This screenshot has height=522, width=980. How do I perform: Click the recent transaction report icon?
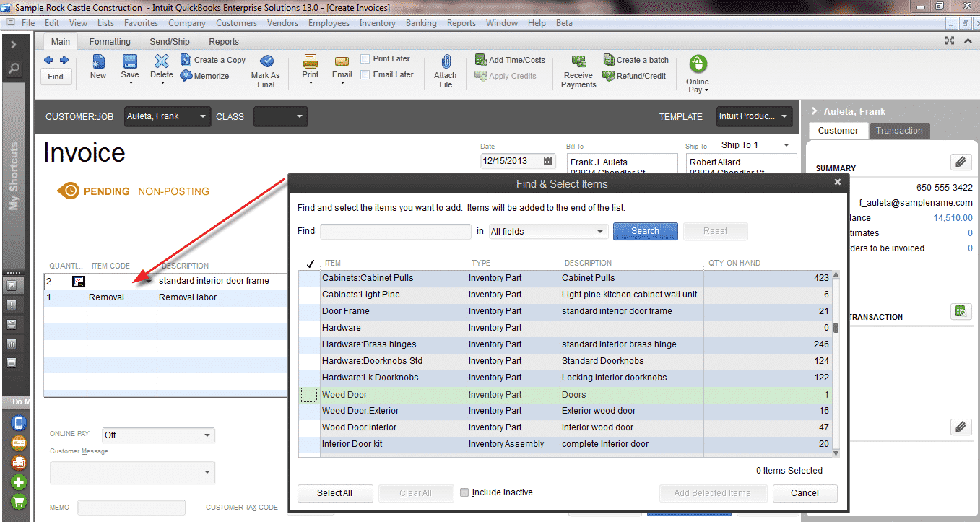pyautogui.click(x=961, y=311)
